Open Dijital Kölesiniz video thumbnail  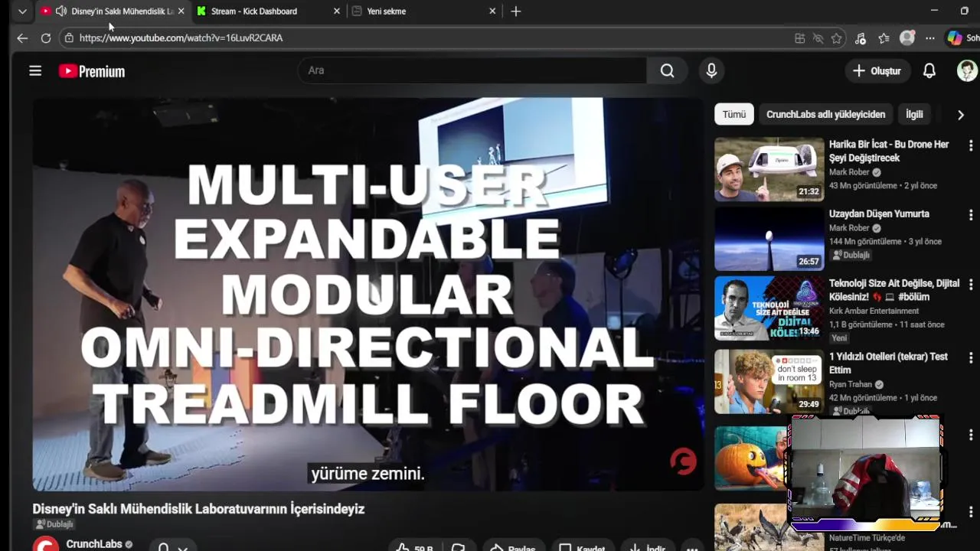click(x=769, y=308)
